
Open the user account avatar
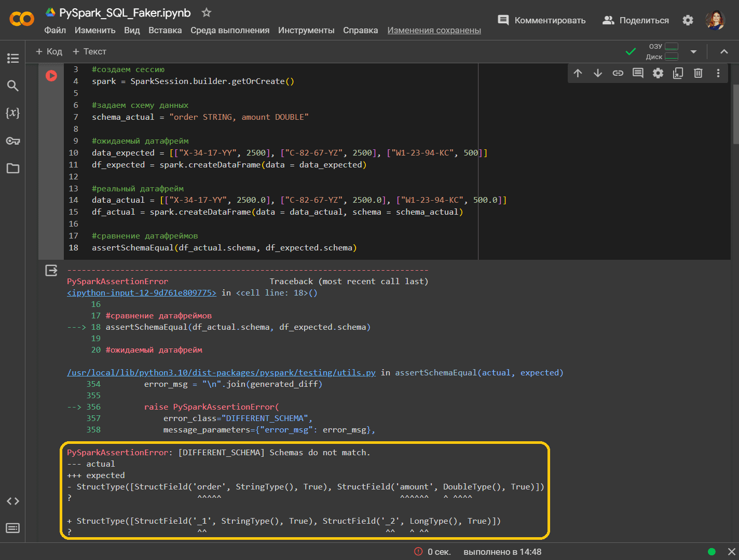pyautogui.click(x=715, y=20)
